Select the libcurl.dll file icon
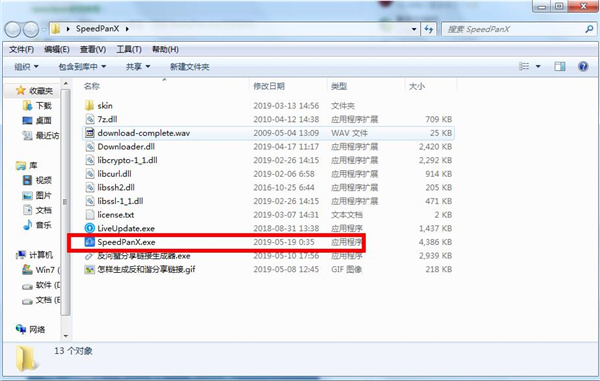Screen dimensions: 600x381 (90, 174)
